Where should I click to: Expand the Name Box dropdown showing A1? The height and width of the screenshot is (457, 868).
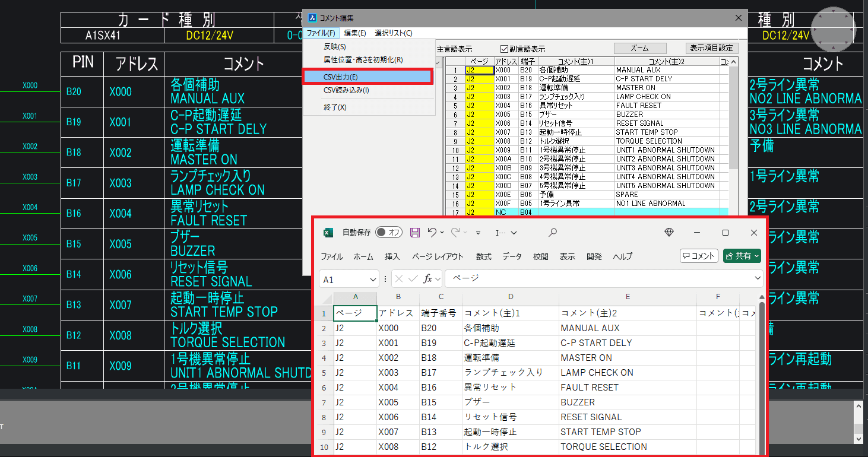point(373,279)
